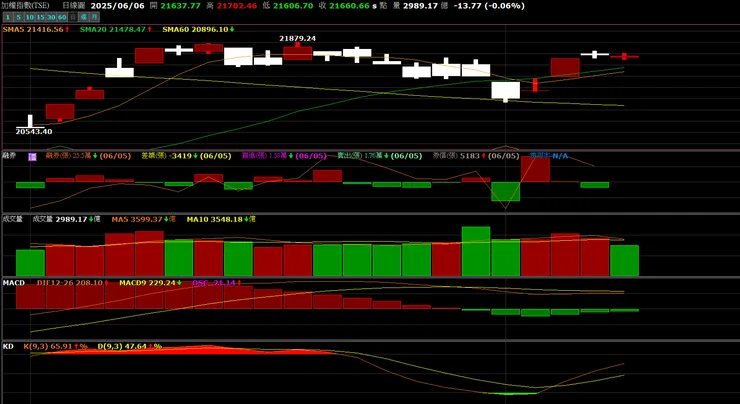
Task: Click the candlestick under the 21879.24 label
Action: pos(297,52)
